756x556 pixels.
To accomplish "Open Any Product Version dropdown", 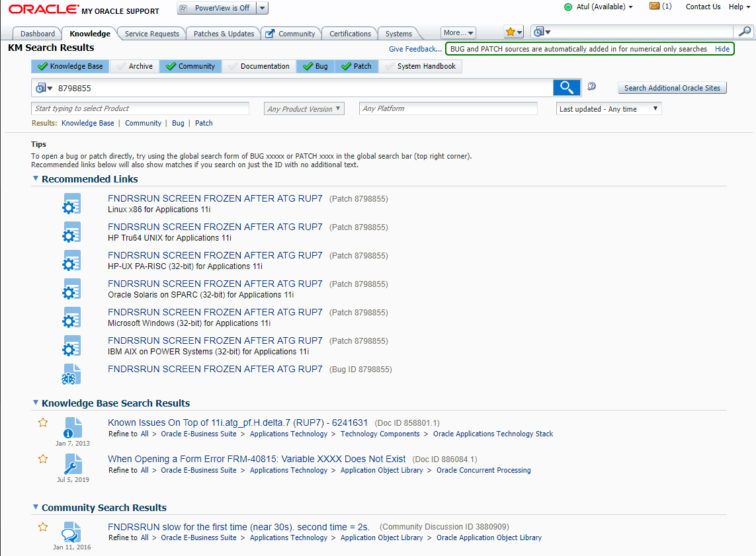I will coord(304,109).
